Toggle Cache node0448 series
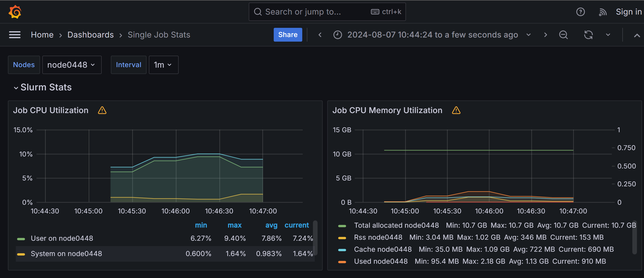 [x=383, y=249]
